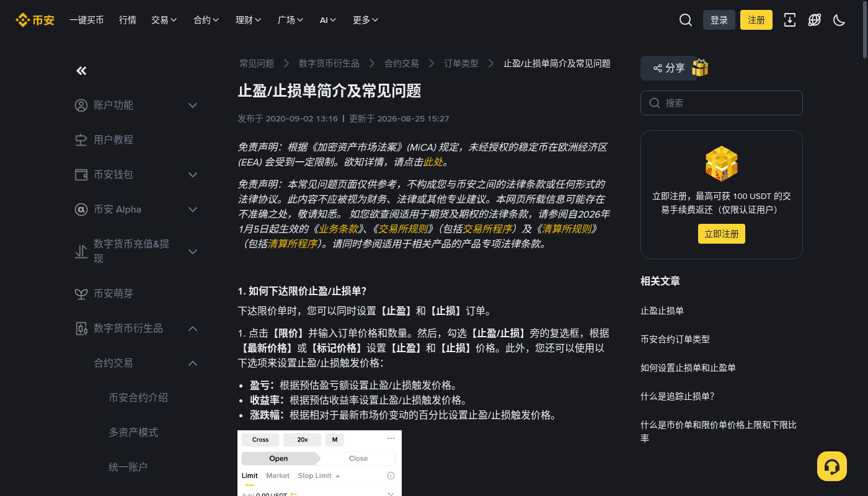This screenshot has height=496, width=868.
Task: Collapse sidebar with double-chevron icon
Action: tap(81, 71)
